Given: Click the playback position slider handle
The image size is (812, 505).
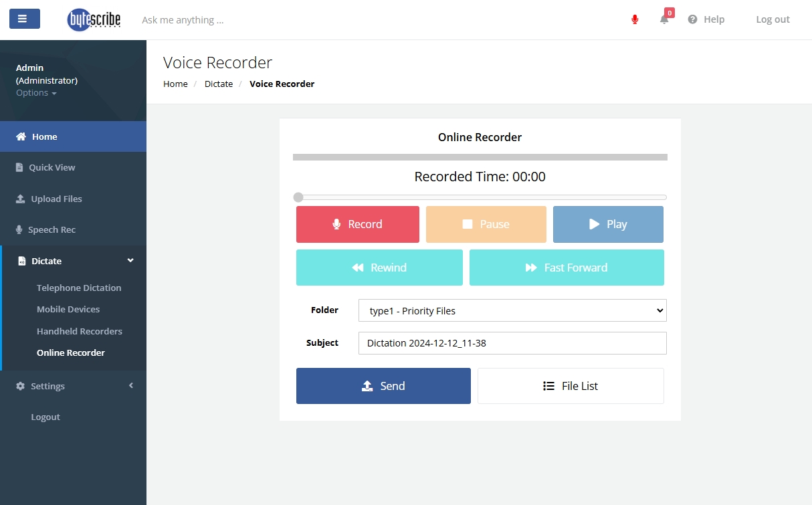Looking at the screenshot, I should click(x=298, y=197).
